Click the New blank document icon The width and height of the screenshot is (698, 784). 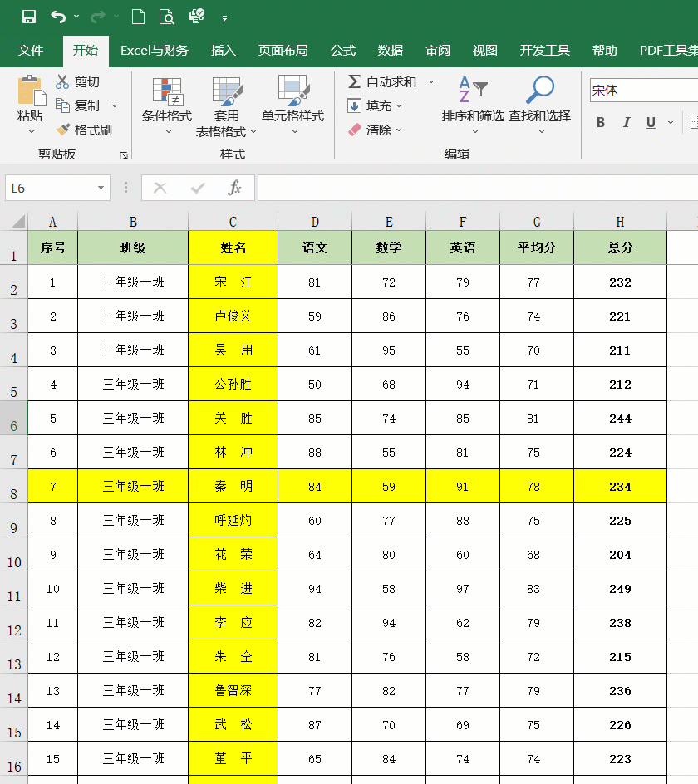tap(138, 17)
